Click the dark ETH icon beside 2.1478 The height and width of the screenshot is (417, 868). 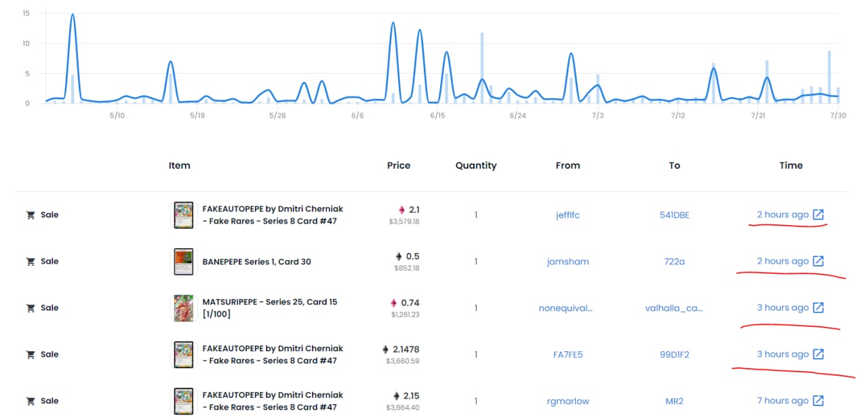tap(385, 350)
